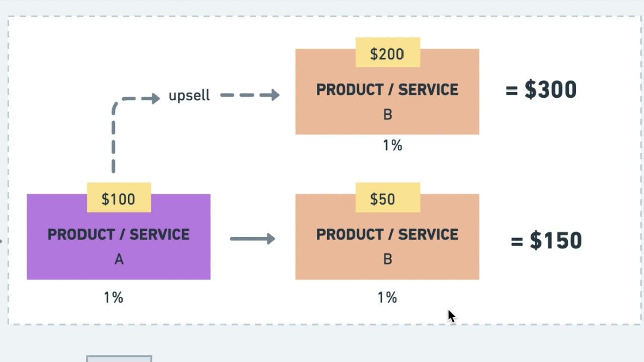The image size is (644, 362).
Task: Click "PRODUCT / SERVICE" heading in the purple box
Action: tap(119, 234)
